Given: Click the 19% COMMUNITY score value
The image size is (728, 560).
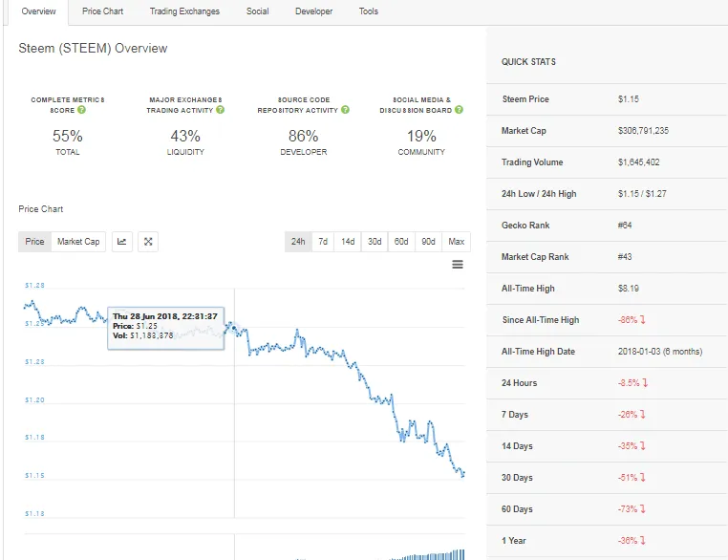Looking at the screenshot, I should pyautogui.click(x=421, y=136).
